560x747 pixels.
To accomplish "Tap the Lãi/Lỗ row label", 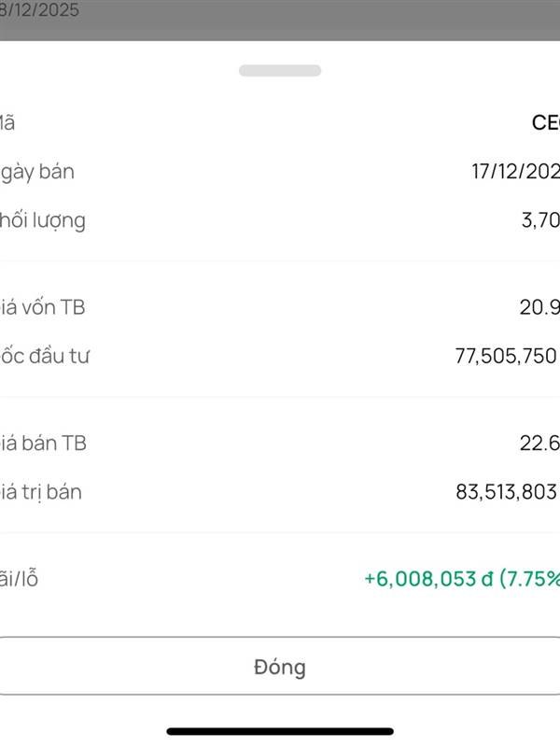I will pos(20,578).
